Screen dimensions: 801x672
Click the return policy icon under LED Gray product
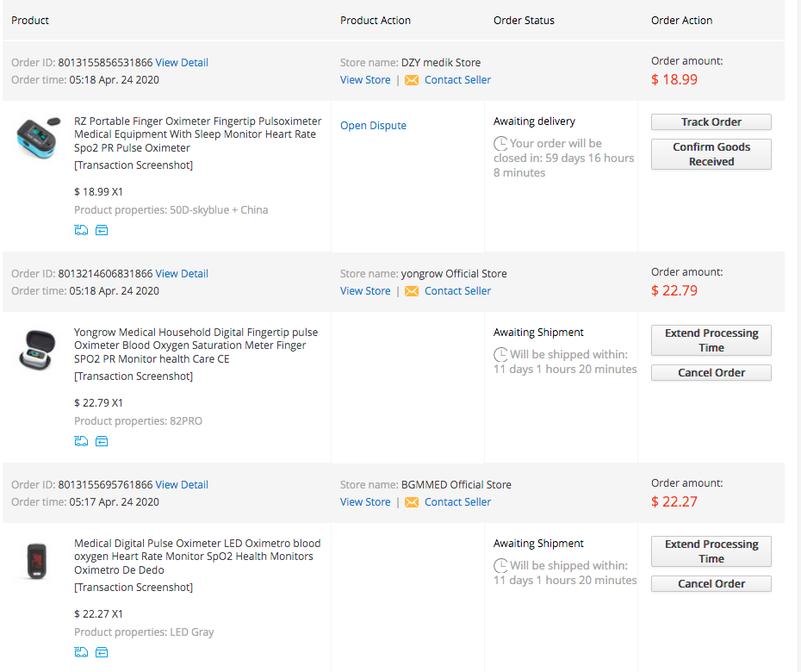coord(102,652)
